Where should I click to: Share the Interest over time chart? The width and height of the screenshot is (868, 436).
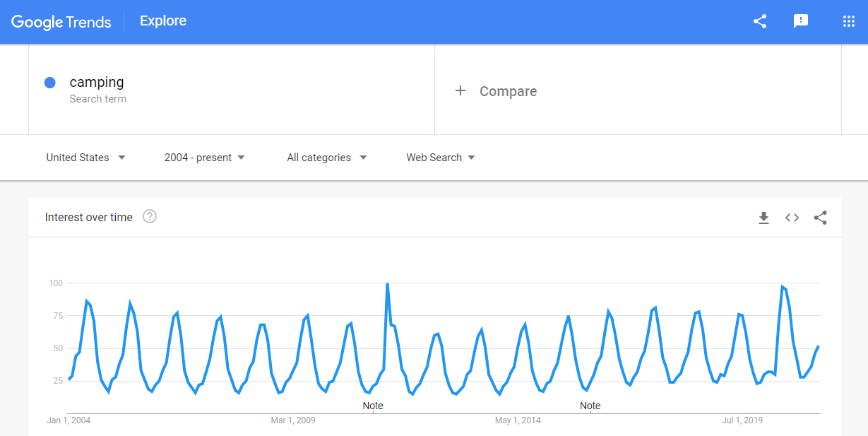click(x=820, y=218)
